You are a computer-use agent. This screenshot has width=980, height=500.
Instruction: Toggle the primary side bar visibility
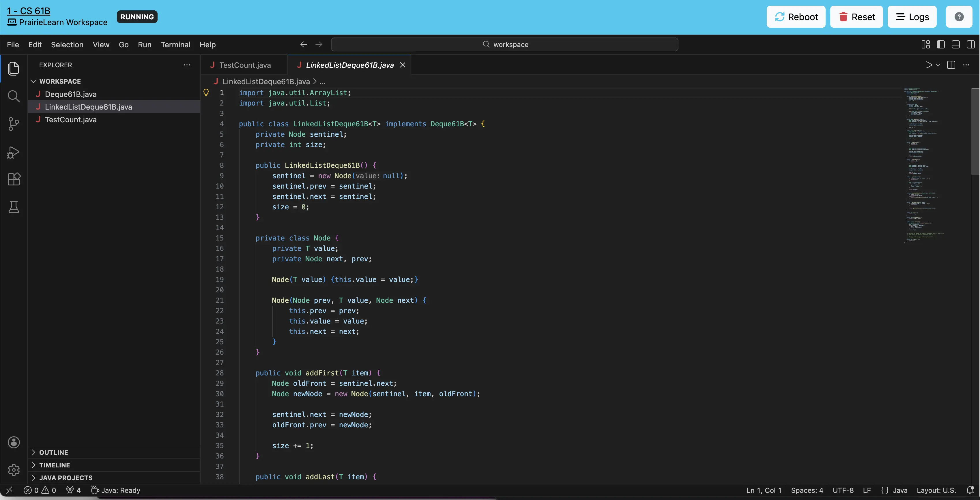click(940, 44)
